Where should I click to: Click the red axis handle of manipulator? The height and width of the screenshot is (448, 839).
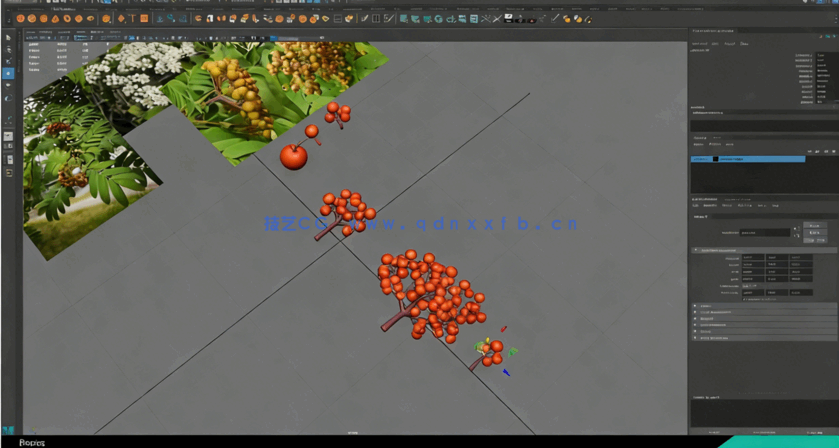(503, 329)
